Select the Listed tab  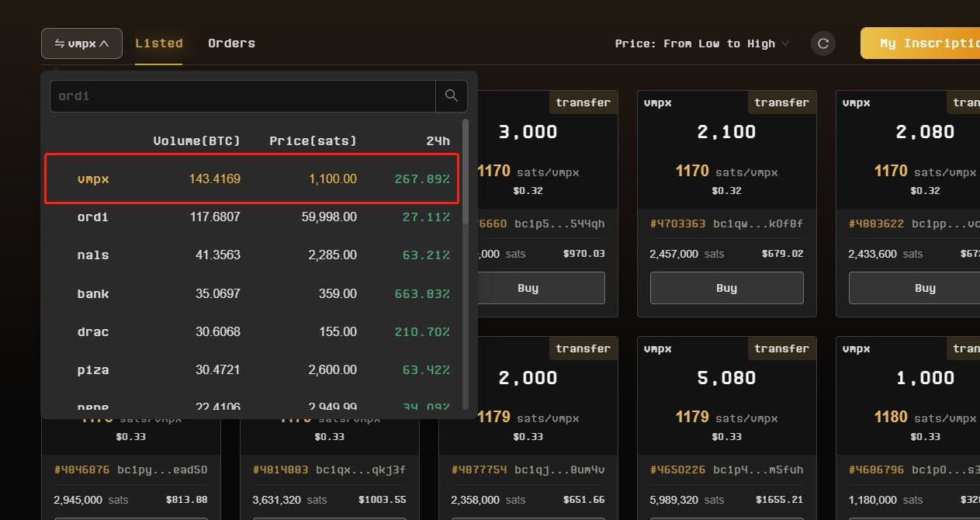tap(158, 43)
